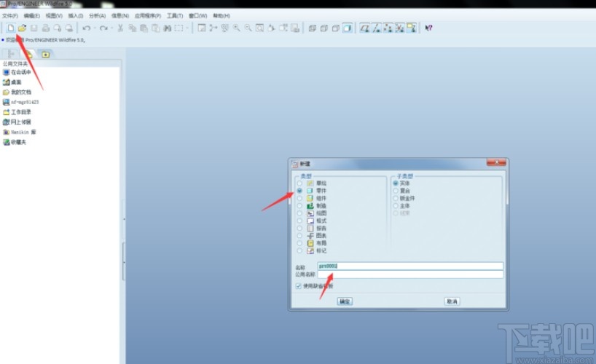The image size is (596, 364).
Task: Select No Hidden display style icon
Action: click(x=336, y=28)
